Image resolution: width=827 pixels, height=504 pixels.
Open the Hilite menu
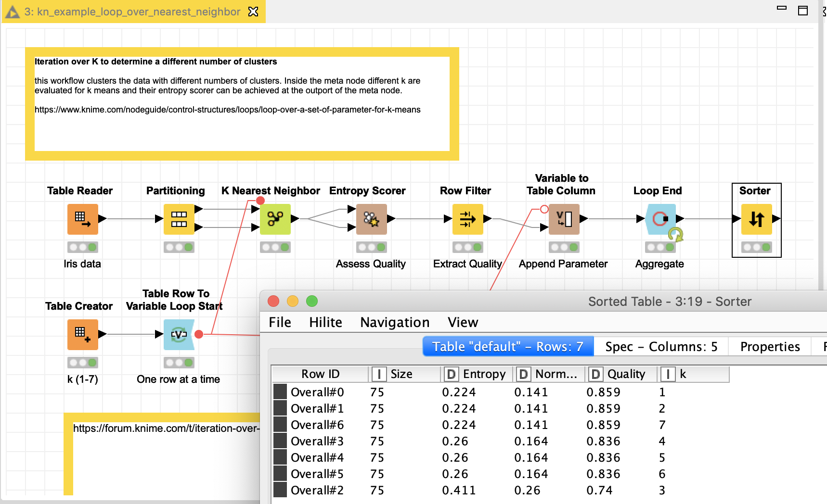click(325, 322)
